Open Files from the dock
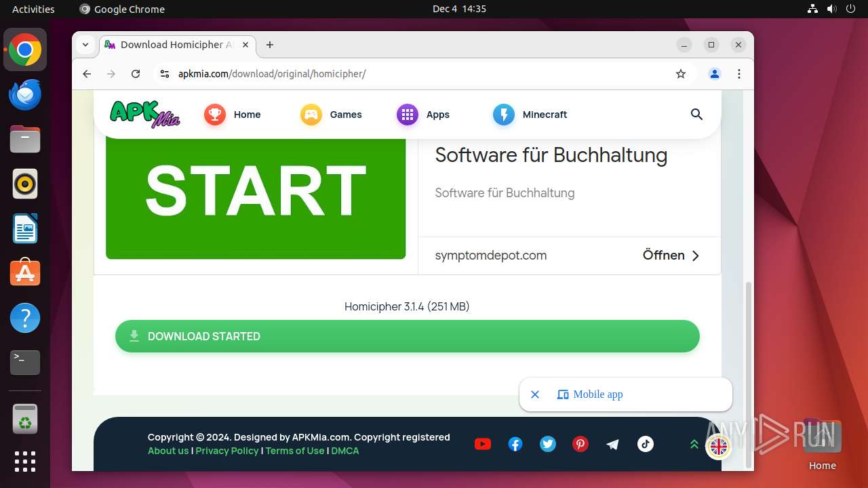The width and height of the screenshot is (868, 488). coord(25,140)
